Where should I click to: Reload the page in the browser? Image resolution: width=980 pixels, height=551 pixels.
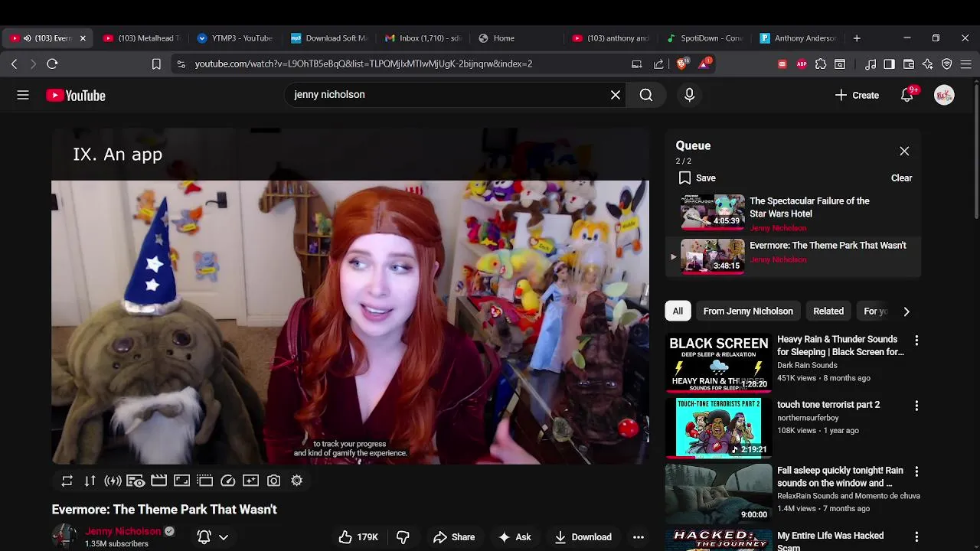coord(52,64)
